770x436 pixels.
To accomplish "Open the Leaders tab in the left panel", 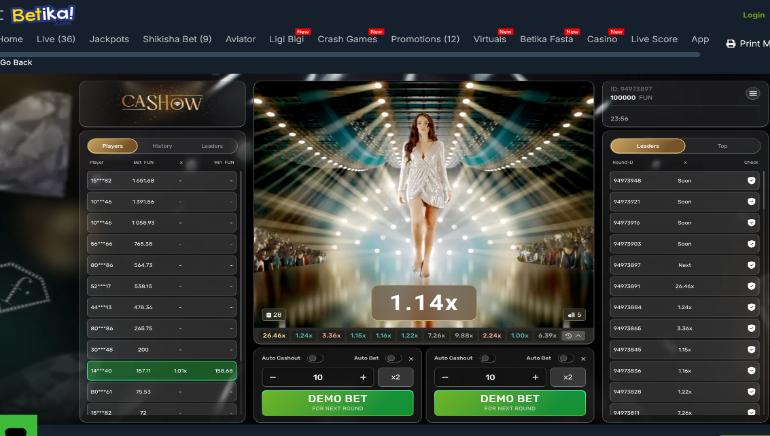I will pos(212,146).
